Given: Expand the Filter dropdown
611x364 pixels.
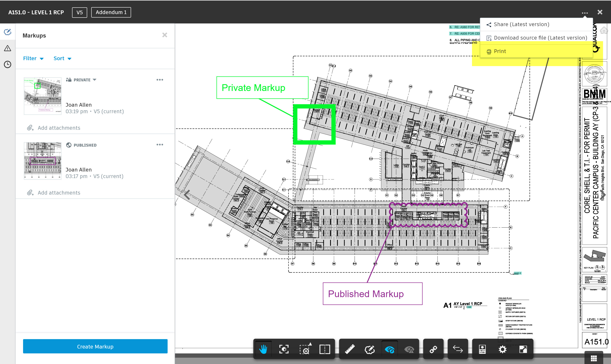Looking at the screenshot, I should [33, 58].
